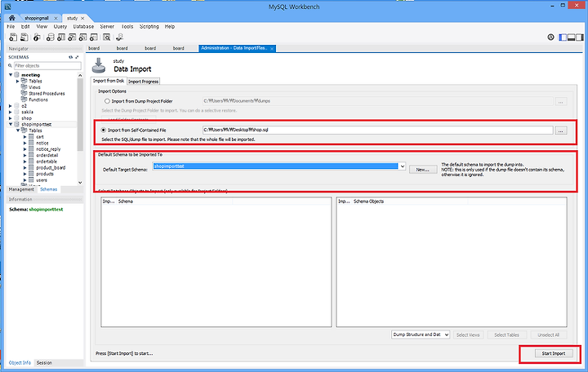Open the Server menu
Screen dimensions: 588x372
[107, 27]
